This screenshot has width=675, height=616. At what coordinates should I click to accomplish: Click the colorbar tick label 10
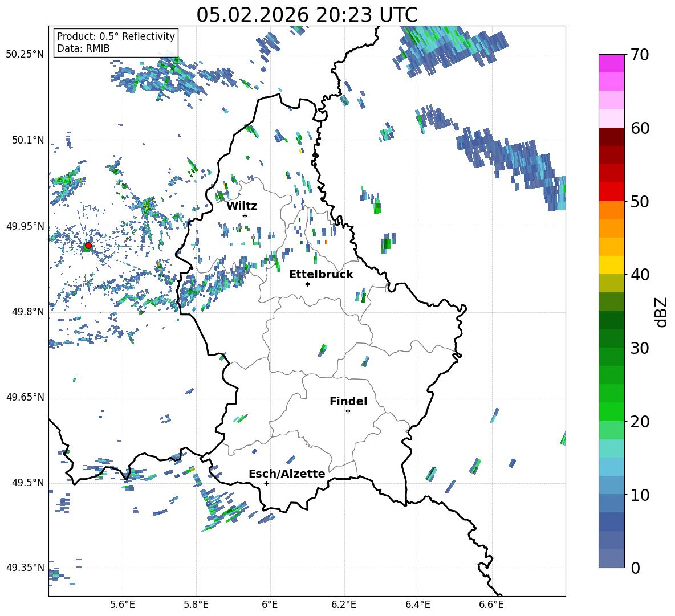639,495
